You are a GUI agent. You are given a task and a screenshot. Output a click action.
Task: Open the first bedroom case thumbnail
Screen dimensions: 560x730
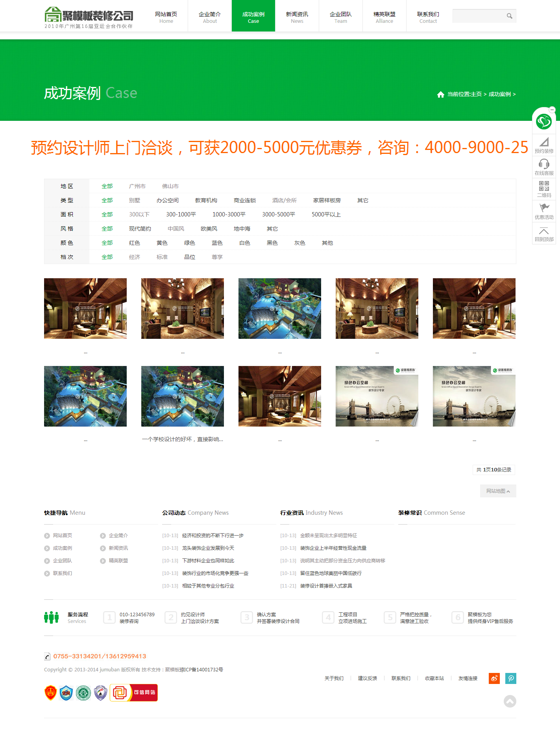[x=85, y=309]
